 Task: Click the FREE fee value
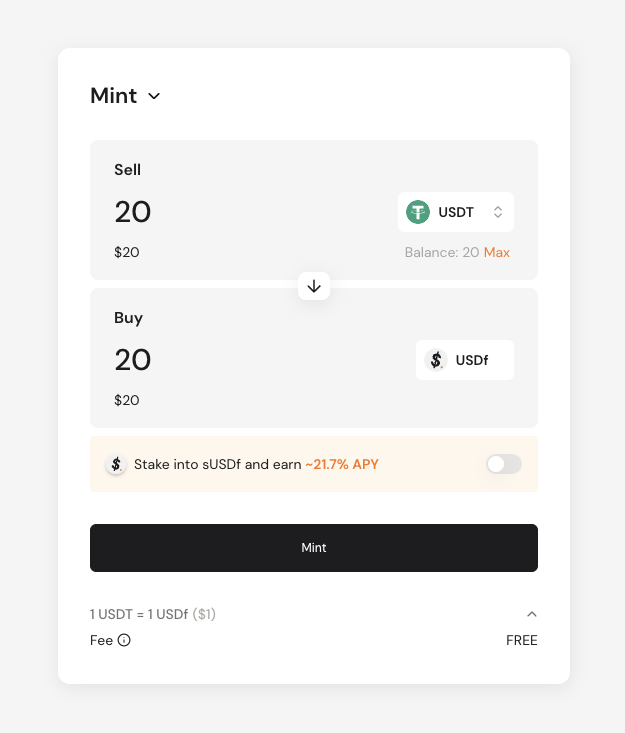click(522, 640)
